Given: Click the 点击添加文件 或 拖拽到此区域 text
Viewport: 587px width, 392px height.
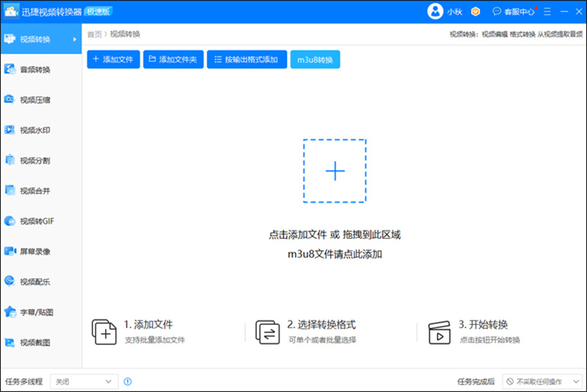Looking at the screenshot, I should [335, 235].
